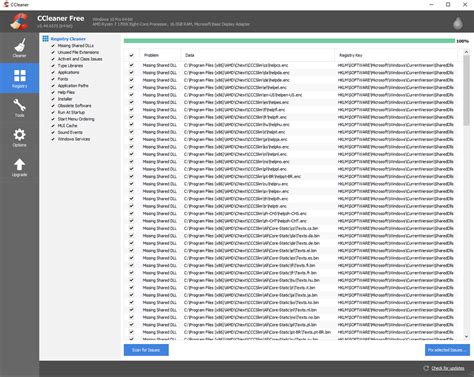The height and width of the screenshot is (377, 474).
Task: Select the helpes.enc data path
Action: pos(237,102)
